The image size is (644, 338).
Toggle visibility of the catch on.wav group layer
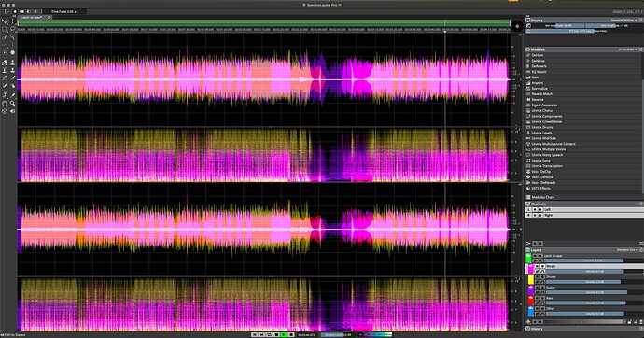point(535,256)
